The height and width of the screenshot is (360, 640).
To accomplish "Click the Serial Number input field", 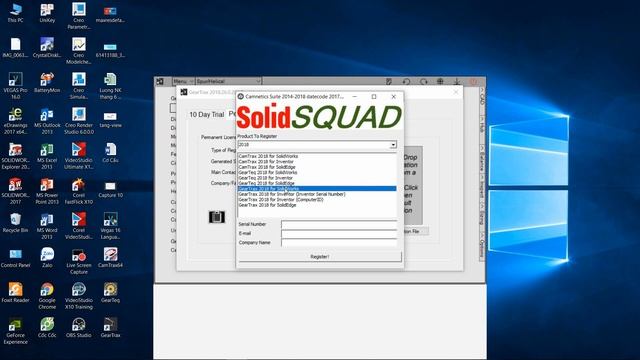I will pyautogui.click(x=339, y=224).
